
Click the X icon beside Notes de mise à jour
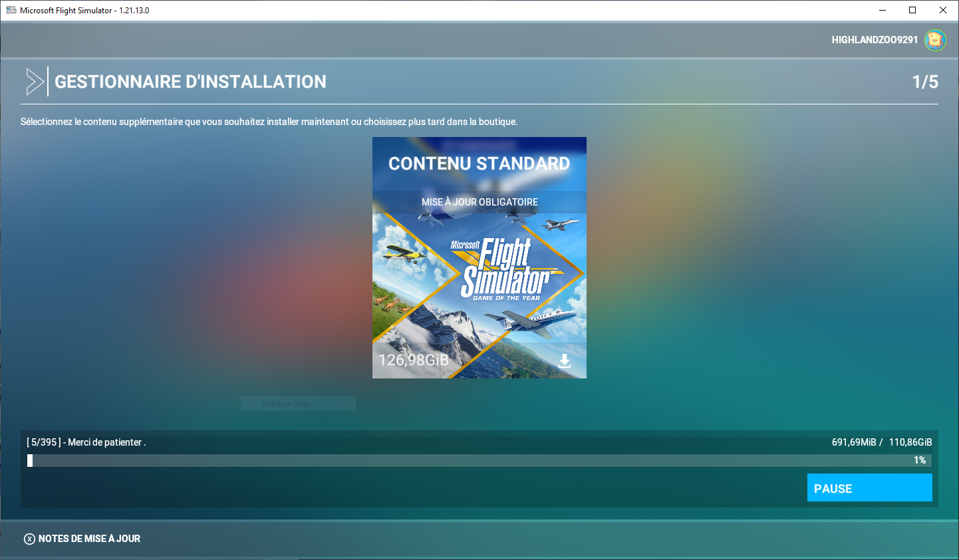[29, 539]
